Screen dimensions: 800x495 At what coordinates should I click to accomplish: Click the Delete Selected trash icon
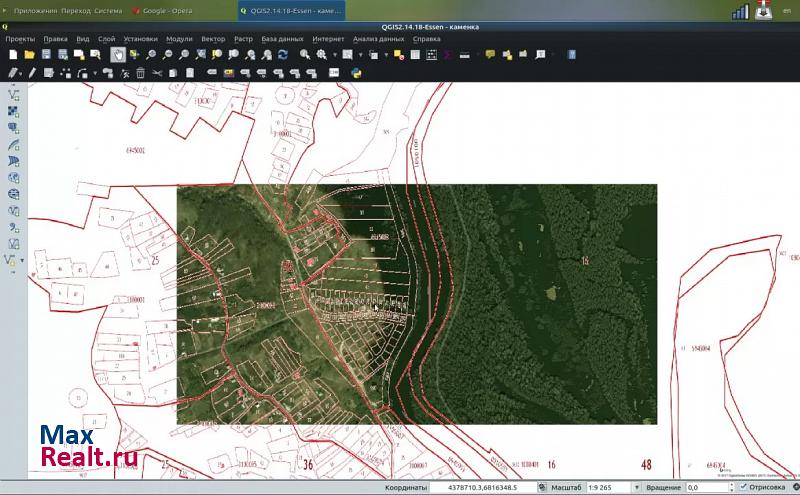[x=141, y=73]
